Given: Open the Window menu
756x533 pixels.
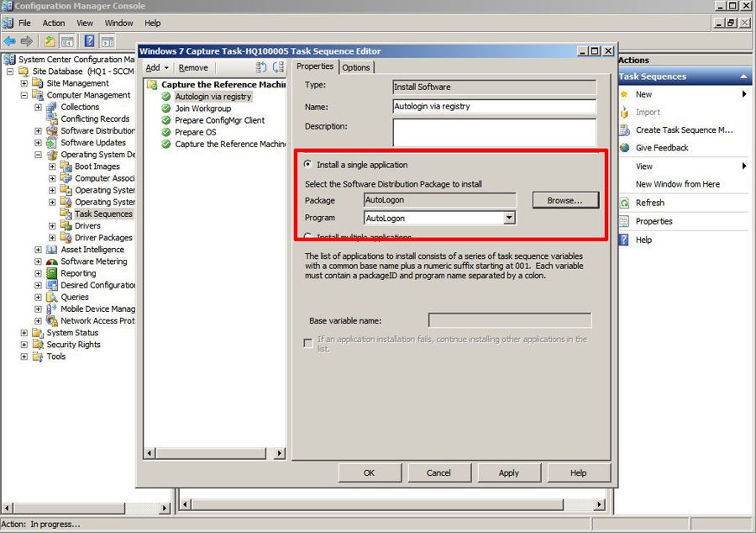Looking at the screenshot, I should coord(119,24).
